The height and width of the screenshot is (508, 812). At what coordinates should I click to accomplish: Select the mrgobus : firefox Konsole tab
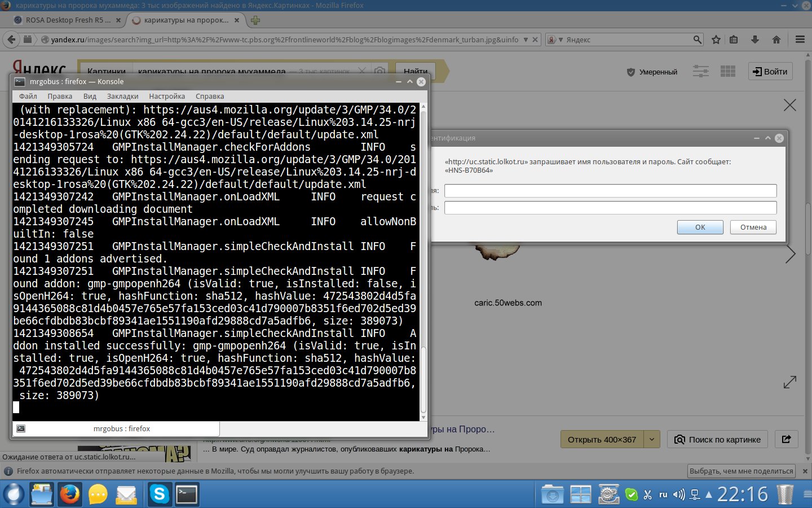pyautogui.click(x=116, y=429)
